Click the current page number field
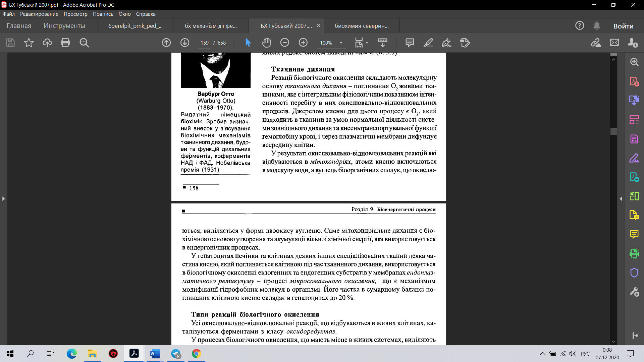 pyautogui.click(x=205, y=43)
